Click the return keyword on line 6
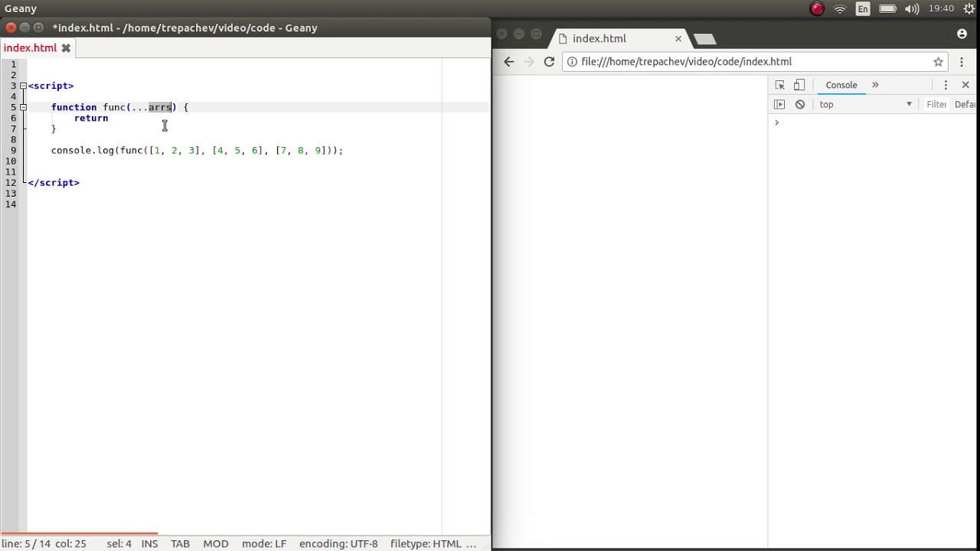The image size is (980, 551). [x=91, y=118]
